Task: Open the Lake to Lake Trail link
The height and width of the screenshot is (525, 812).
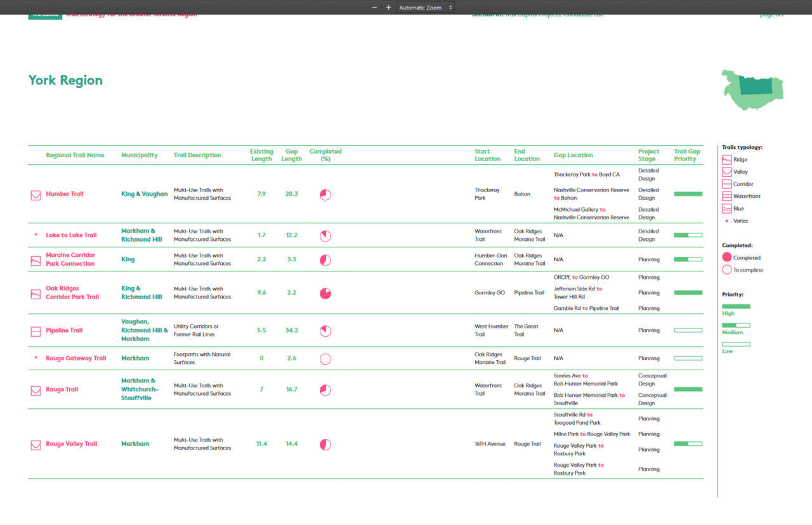Action: (71, 235)
